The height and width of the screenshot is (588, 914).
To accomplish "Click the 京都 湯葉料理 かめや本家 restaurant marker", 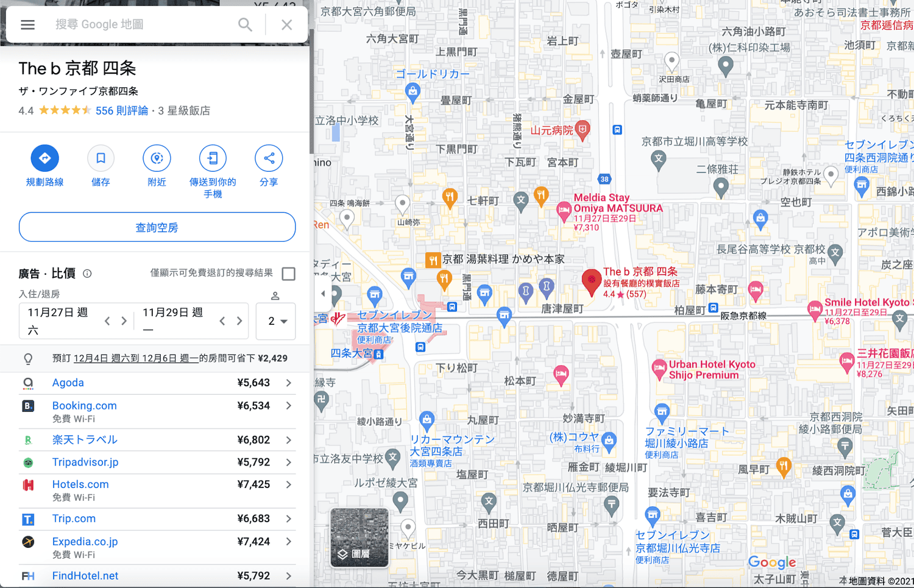I will point(433,260).
